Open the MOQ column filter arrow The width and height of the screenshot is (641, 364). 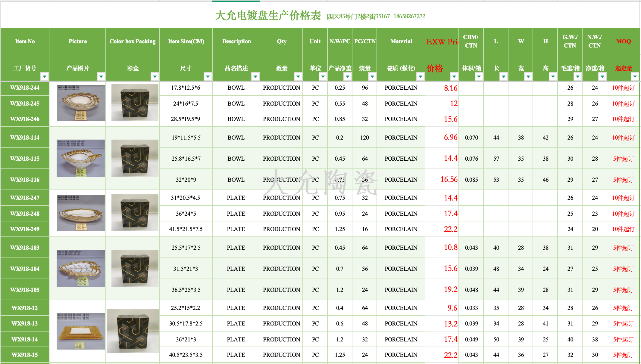(x=635, y=76)
